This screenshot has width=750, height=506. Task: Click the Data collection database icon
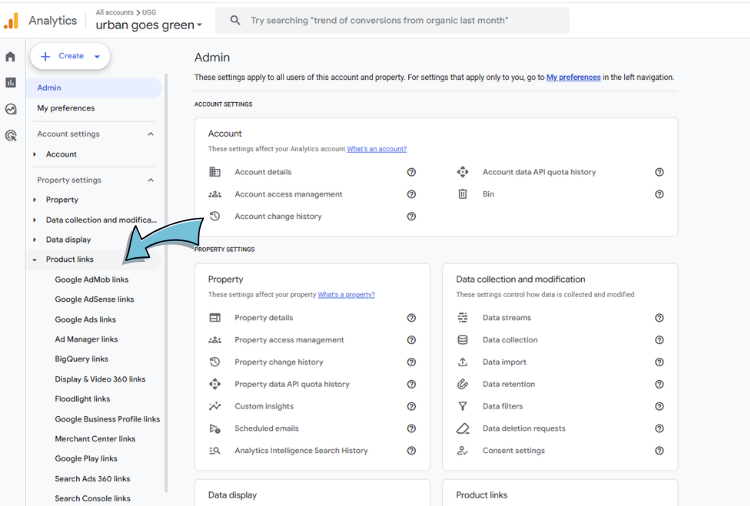point(463,340)
